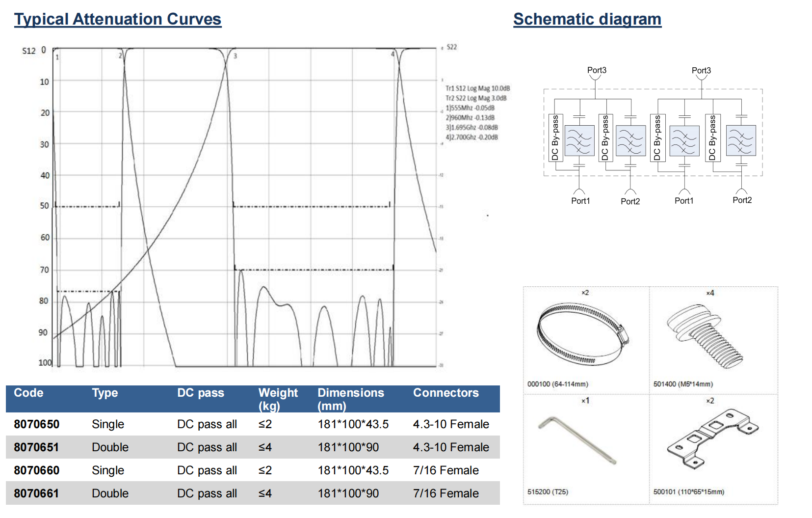Select the M5 screw illustration

(705, 336)
